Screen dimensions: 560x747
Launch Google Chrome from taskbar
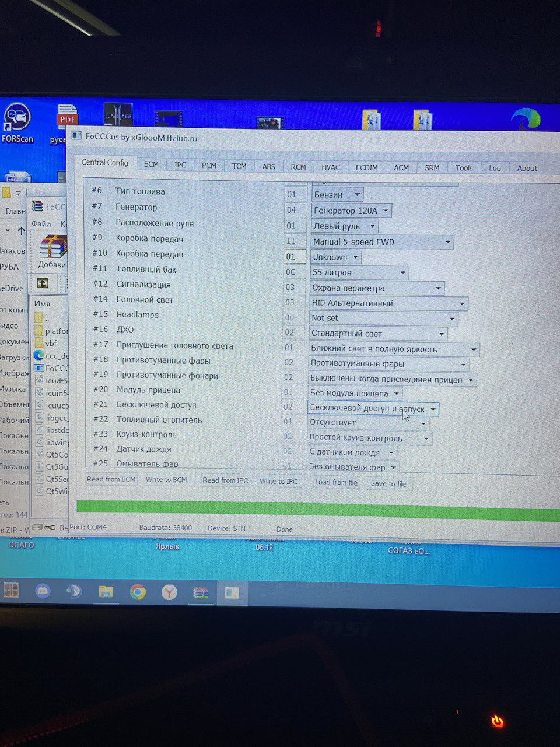(x=138, y=592)
